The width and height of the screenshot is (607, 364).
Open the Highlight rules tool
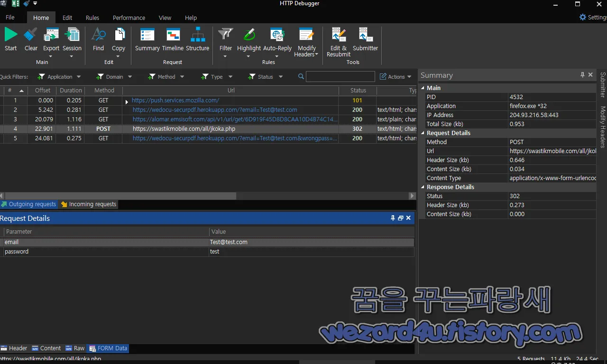[x=249, y=43]
